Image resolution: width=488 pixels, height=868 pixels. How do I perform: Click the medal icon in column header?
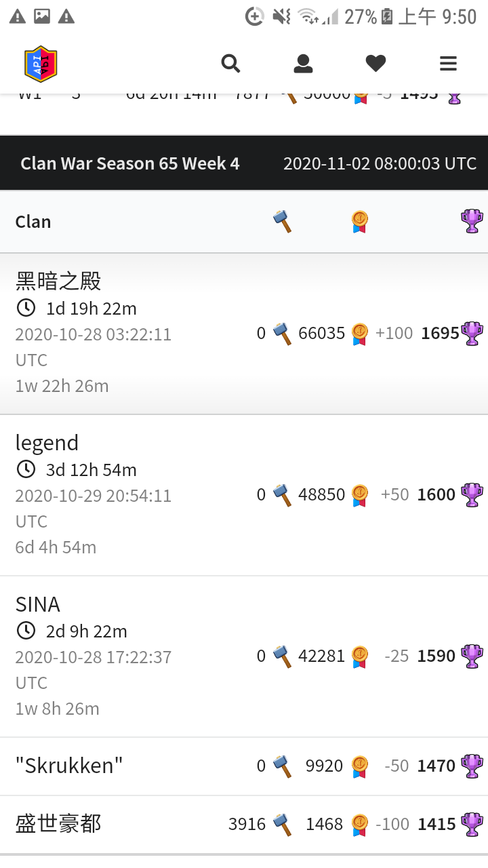(360, 221)
